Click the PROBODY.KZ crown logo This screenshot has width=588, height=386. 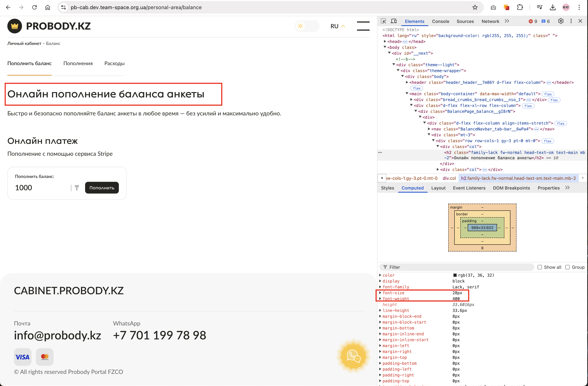click(14, 26)
